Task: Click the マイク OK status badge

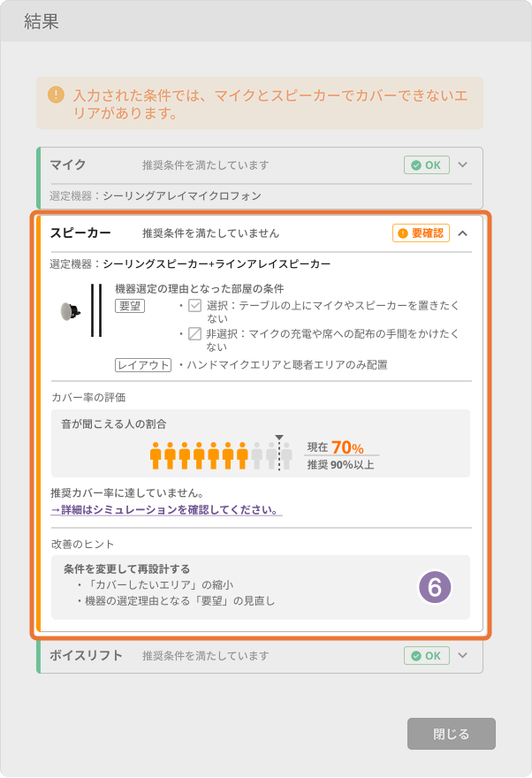Action: pos(426,165)
